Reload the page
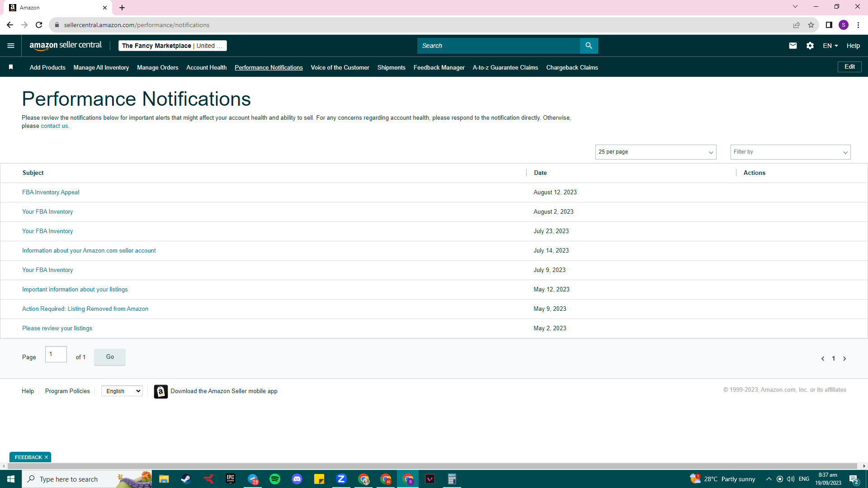 tap(39, 25)
